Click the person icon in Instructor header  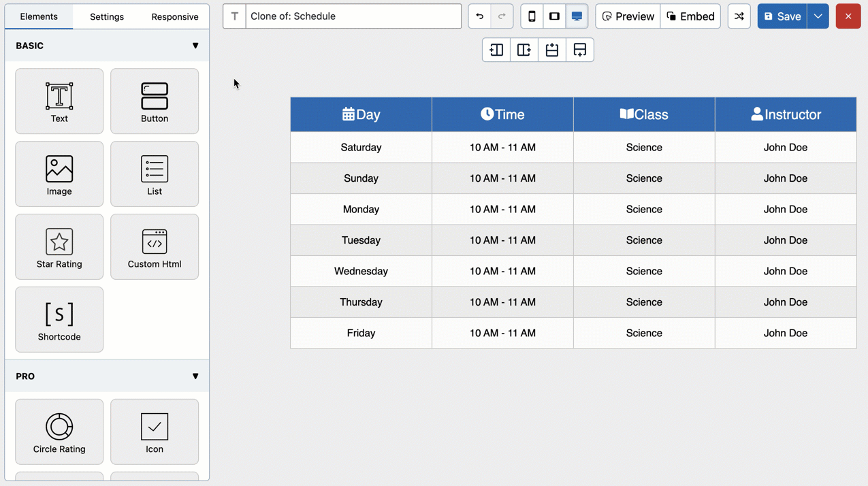(757, 114)
